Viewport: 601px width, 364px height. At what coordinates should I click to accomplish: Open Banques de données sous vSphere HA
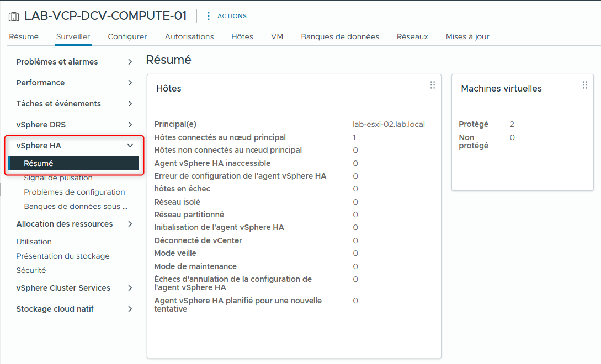[77, 206]
